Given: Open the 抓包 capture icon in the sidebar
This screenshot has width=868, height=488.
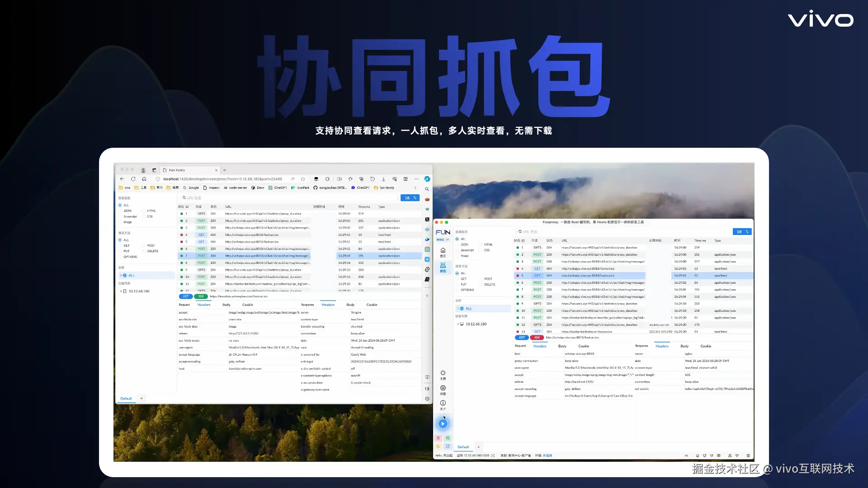Looking at the screenshot, I should click(443, 266).
